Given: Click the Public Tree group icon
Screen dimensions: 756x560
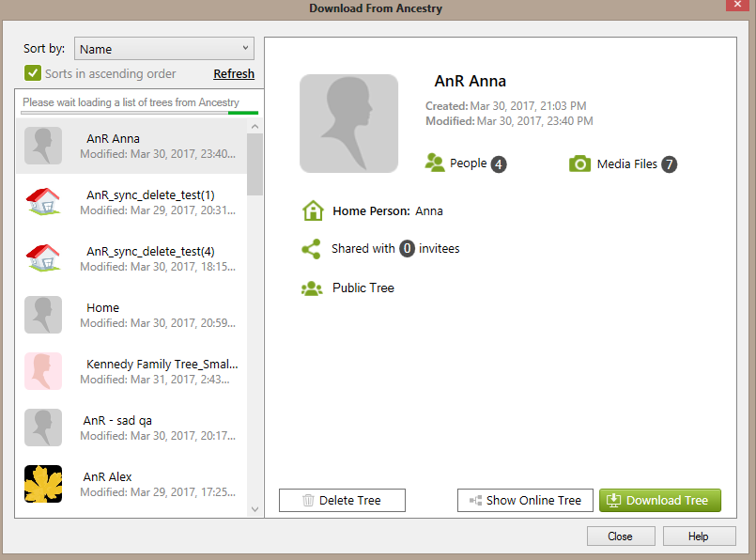Looking at the screenshot, I should click(312, 288).
